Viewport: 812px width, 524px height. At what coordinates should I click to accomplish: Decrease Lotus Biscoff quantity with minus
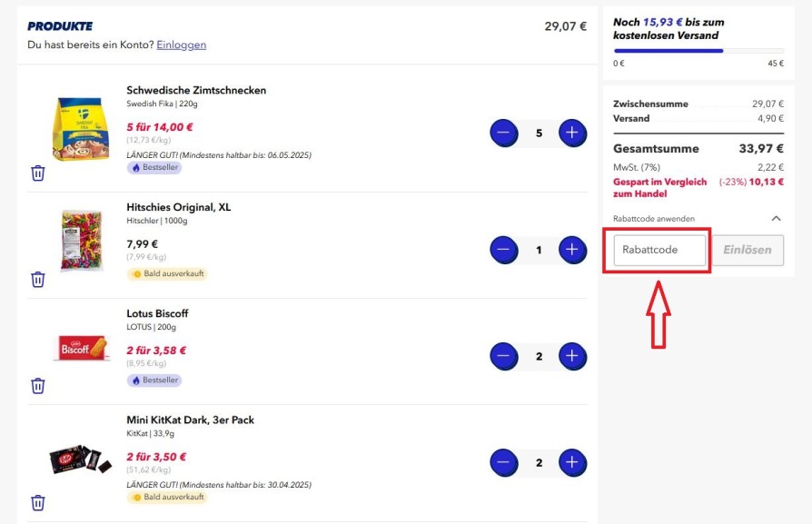(x=504, y=356)
